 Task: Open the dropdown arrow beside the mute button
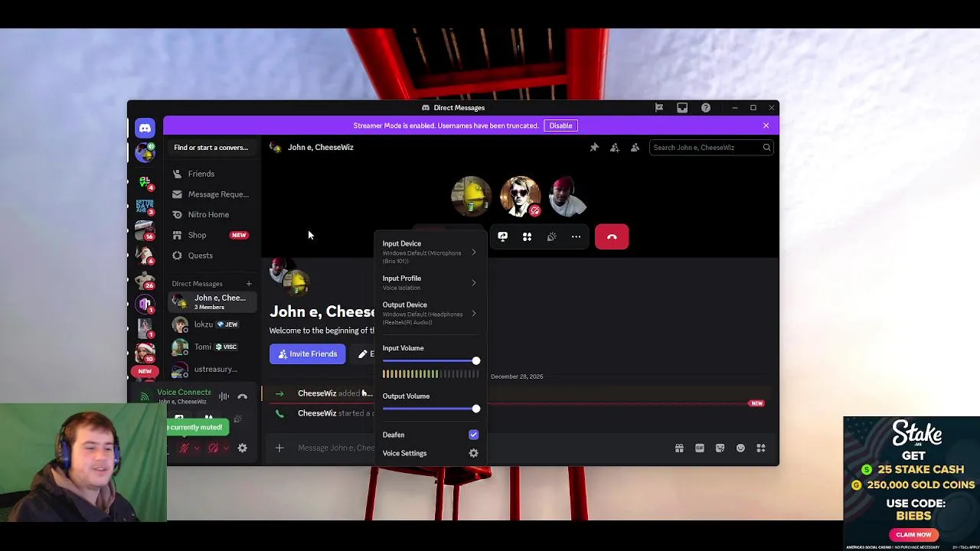[x=196, y=448]
